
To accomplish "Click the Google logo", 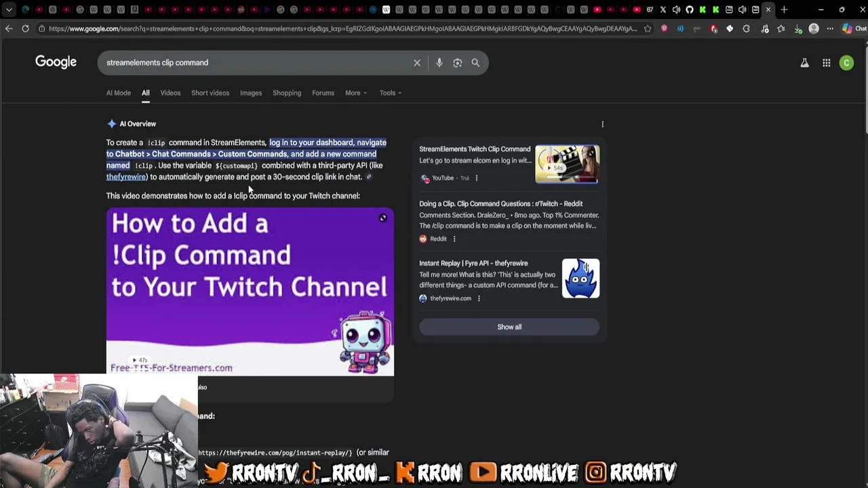I will tap(56, 62).
